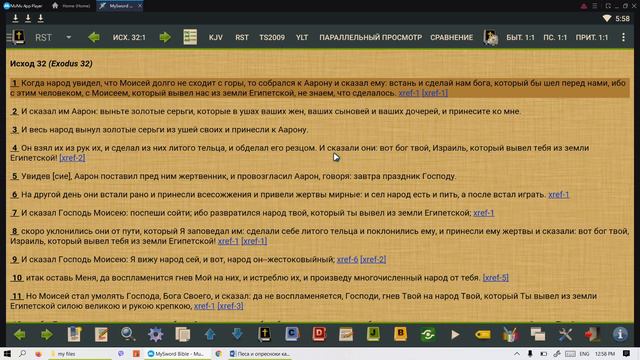Open the Commentary C book icon
Screen dimensions: 640x360
[x=292, y=334]
